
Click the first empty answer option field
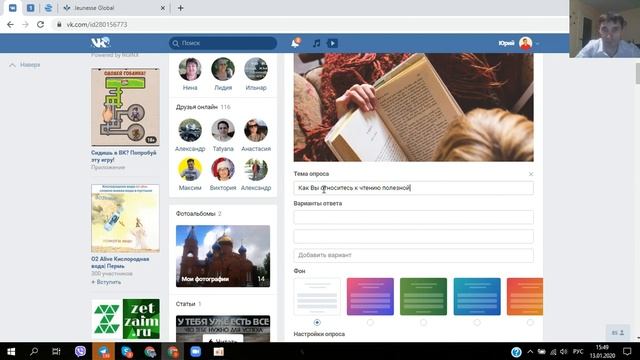pos(413,217)
